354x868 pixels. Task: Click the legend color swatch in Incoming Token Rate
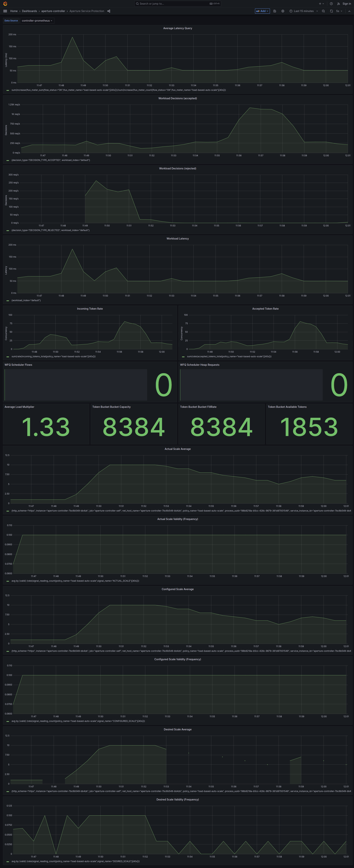[x=8, y=356]
